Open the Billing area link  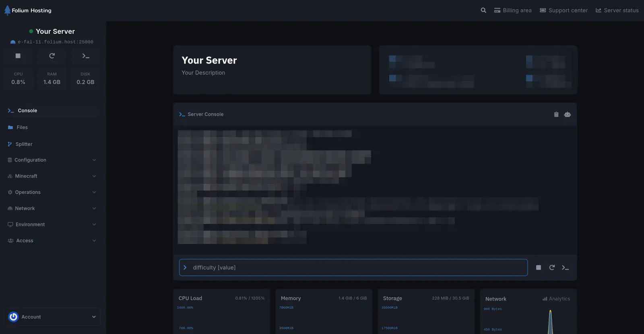coord(513,10)
